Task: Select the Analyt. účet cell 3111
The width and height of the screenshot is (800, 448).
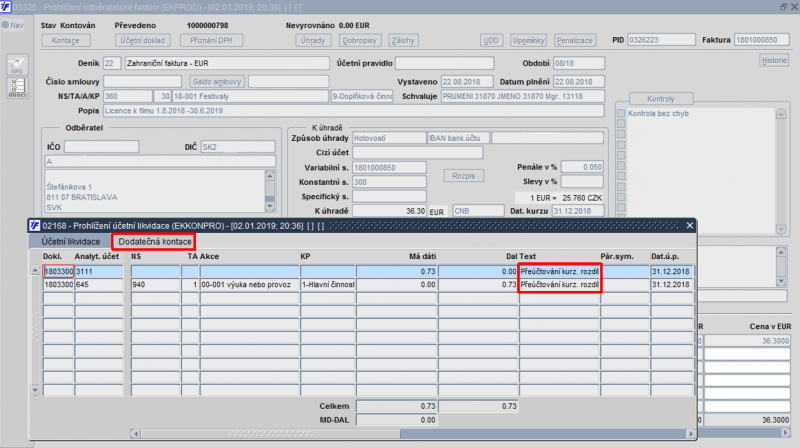Action: (x=99, y=271)
